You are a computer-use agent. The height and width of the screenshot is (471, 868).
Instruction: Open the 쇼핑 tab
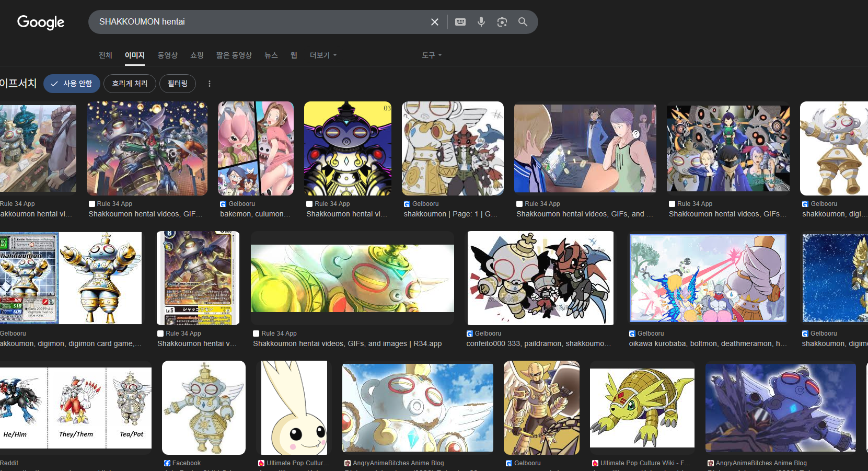tap(197, 55)
